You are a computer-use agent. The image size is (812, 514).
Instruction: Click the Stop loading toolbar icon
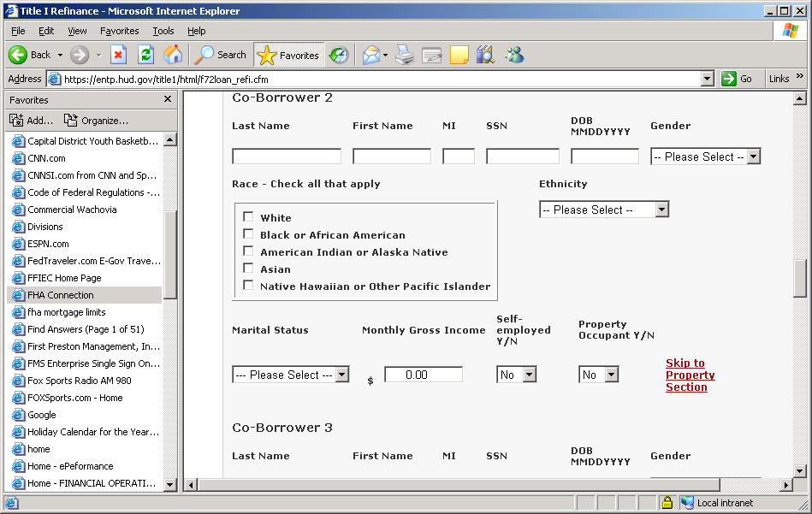[119, 55]
